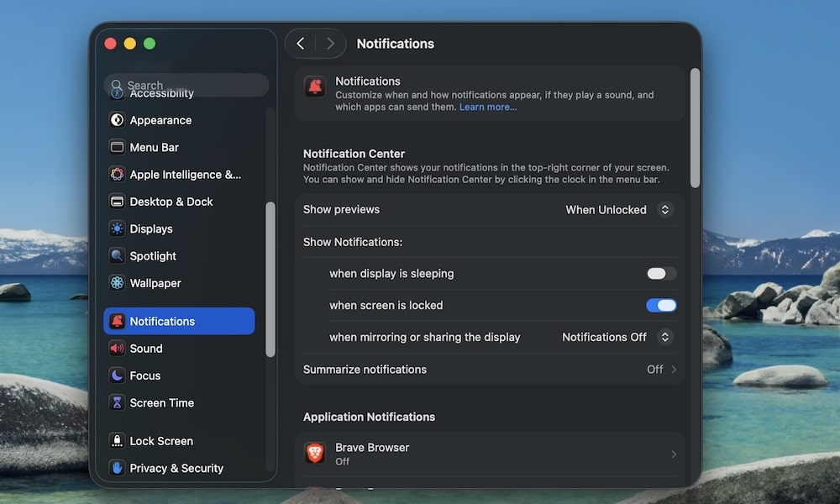Click the back navigation arrow

(x=301, y=43)
